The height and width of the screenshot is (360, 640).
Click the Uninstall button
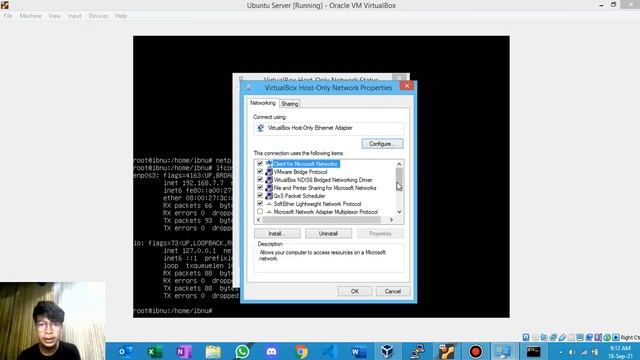pyautogui.click(x=328, y=233)
